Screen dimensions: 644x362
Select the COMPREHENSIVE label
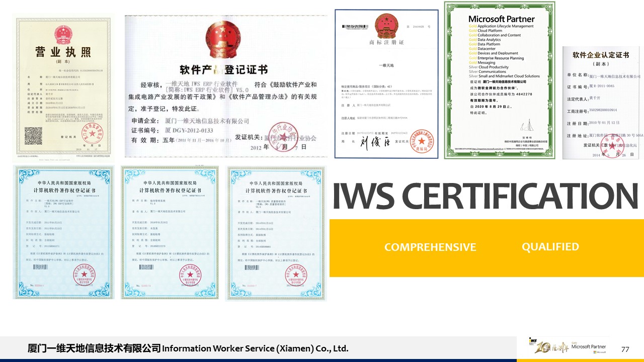point(430,247)
